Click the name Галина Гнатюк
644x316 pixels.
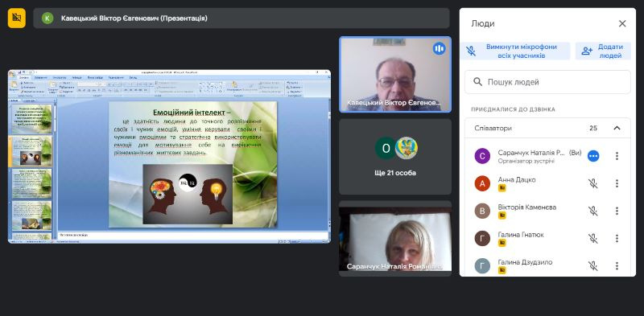click(x=521, y=235)
